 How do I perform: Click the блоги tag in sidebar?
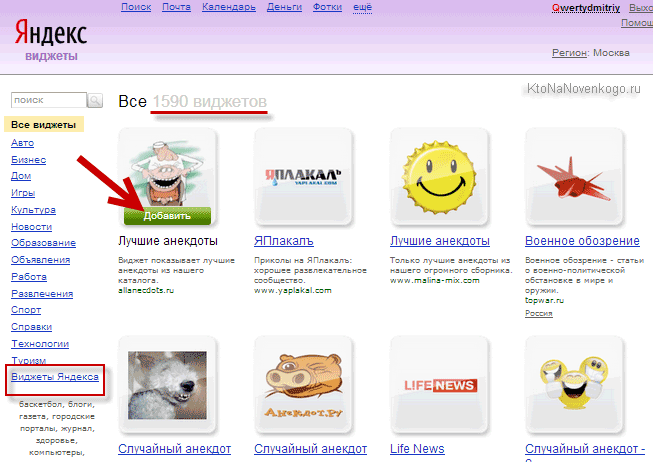(81, 404)
